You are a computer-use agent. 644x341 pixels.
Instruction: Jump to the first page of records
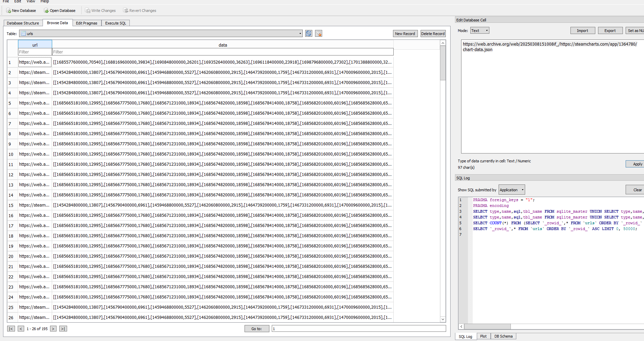click(x=11, y=329)
